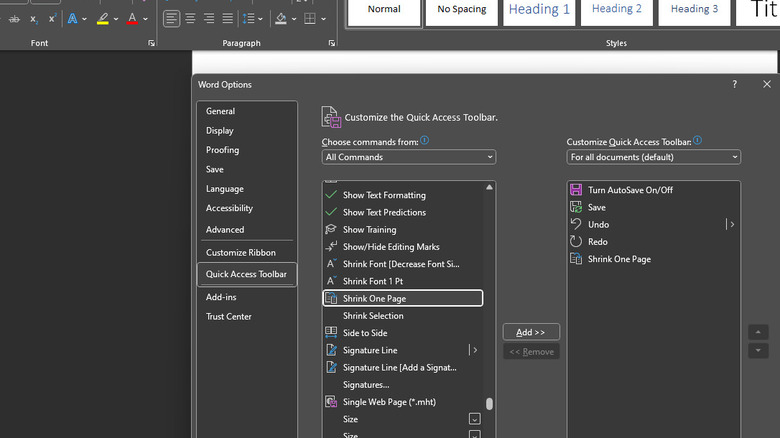Toggle Show Text Predictions checkmark
The width and height of the screenshot is (780, 438).
point(331,212)
